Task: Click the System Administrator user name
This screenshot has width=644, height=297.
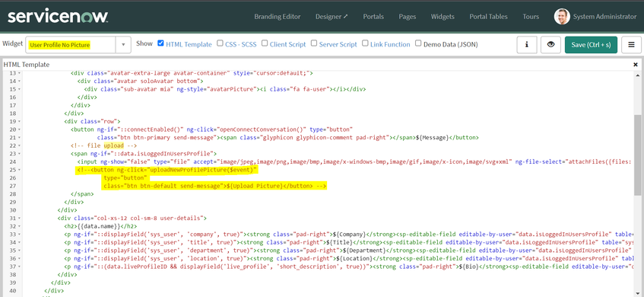Action: click(604, 17)
